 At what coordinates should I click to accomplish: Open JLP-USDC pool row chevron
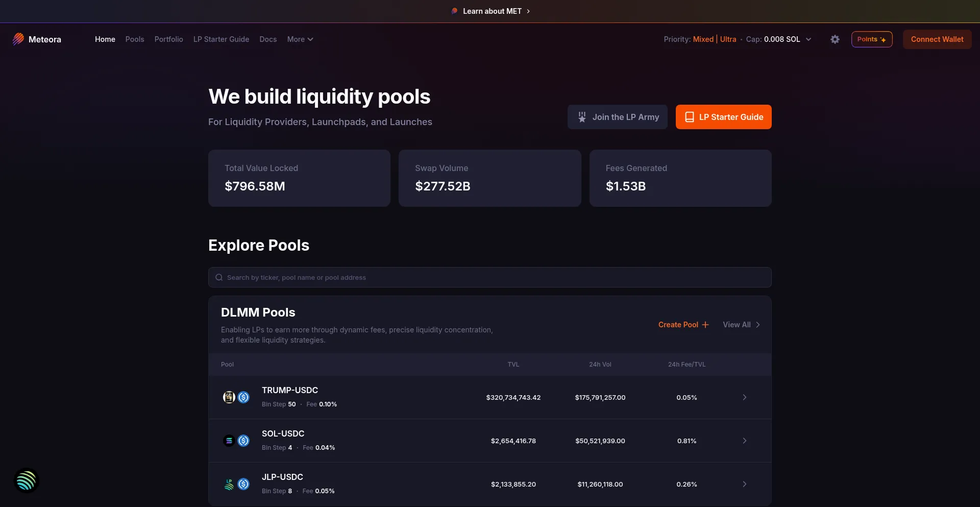(744, 484)
